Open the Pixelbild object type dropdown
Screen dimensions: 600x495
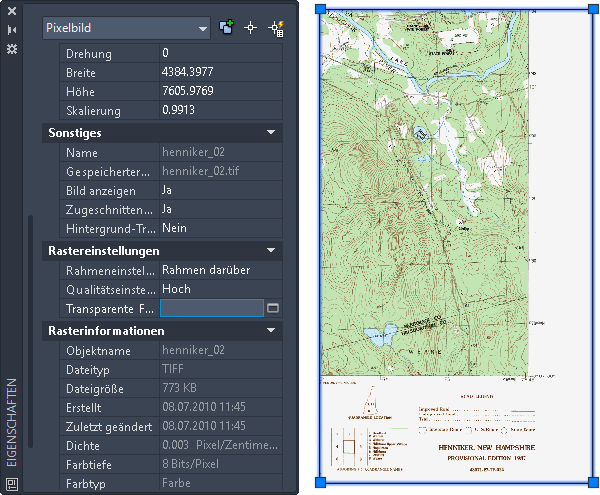tap(126, 28)
